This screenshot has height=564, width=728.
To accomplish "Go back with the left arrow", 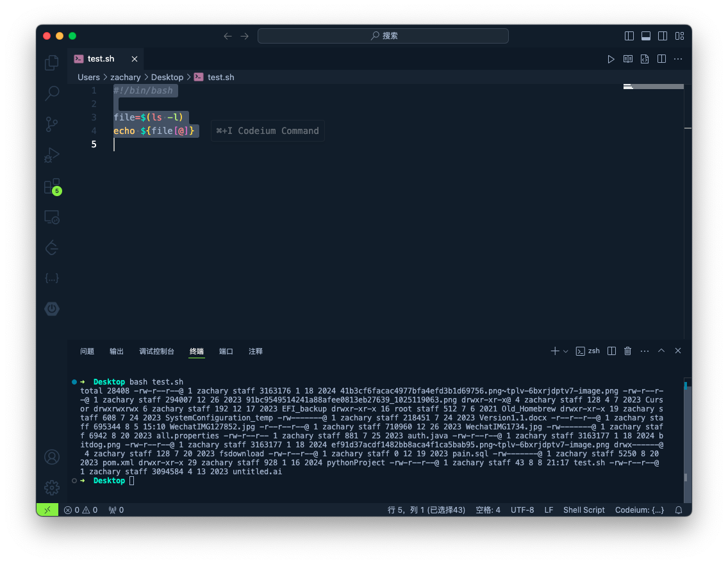I will coord(227,36).
